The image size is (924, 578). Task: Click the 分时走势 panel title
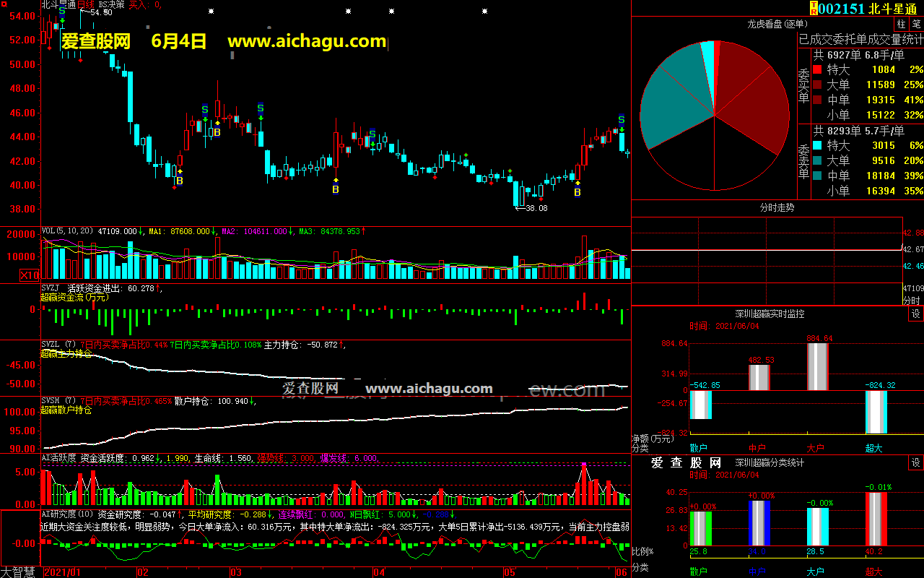pos(777,207)
